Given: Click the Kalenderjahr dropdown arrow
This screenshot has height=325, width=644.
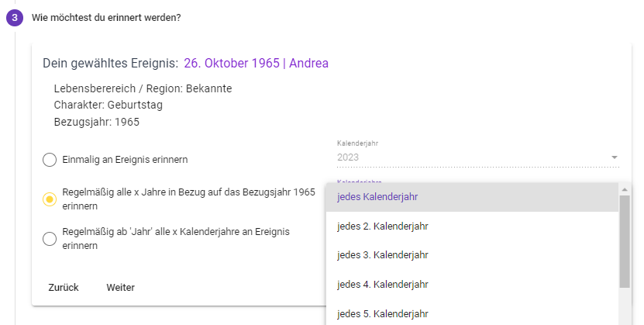Looking at the screenshot, I should 615,157.
